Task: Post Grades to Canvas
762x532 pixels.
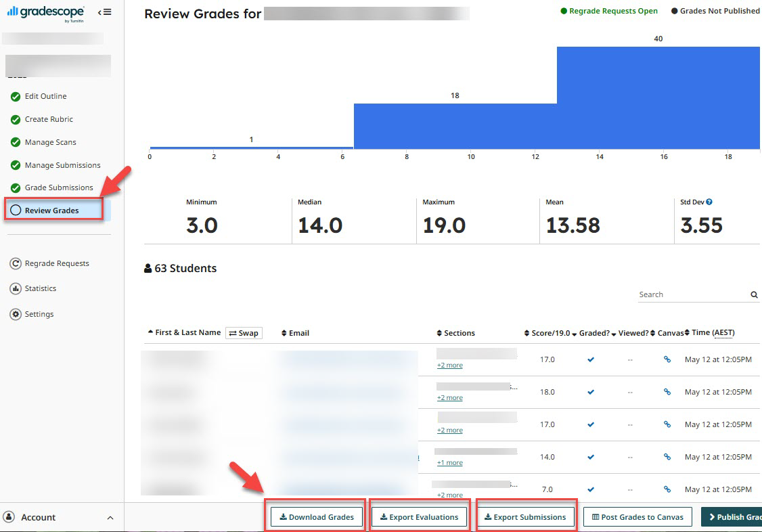Action: 637,517
